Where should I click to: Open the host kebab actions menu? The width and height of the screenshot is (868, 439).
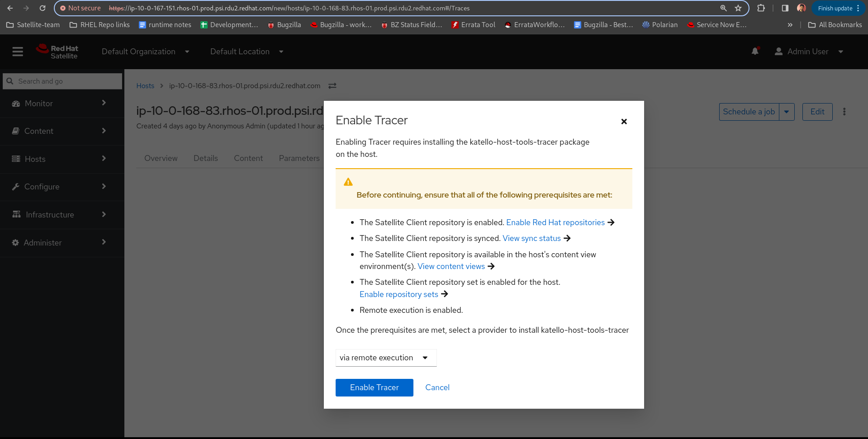[844, 112]
